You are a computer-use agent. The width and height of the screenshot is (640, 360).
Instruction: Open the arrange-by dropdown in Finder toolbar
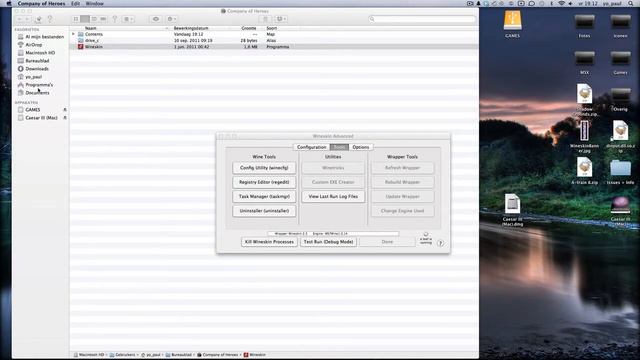[128, 19]
